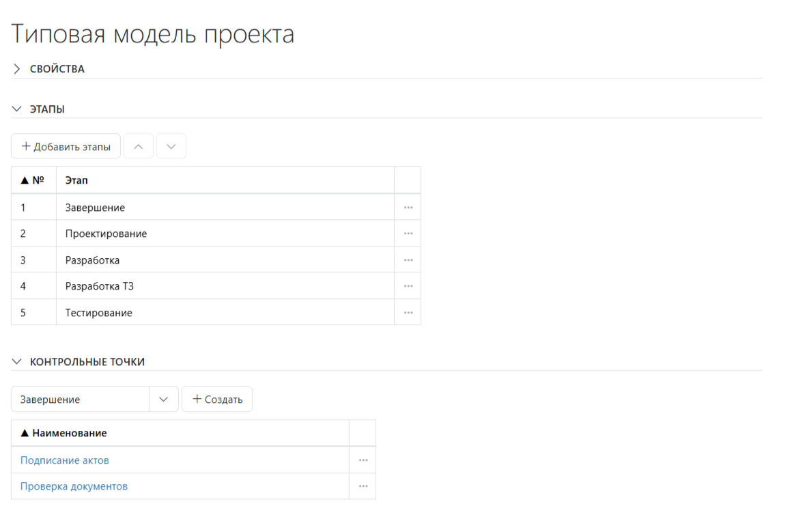Screen dimensions: 790x532
Task: Select the stage row "Разработка ТЗ"
Action: click(x=205, y=285)
